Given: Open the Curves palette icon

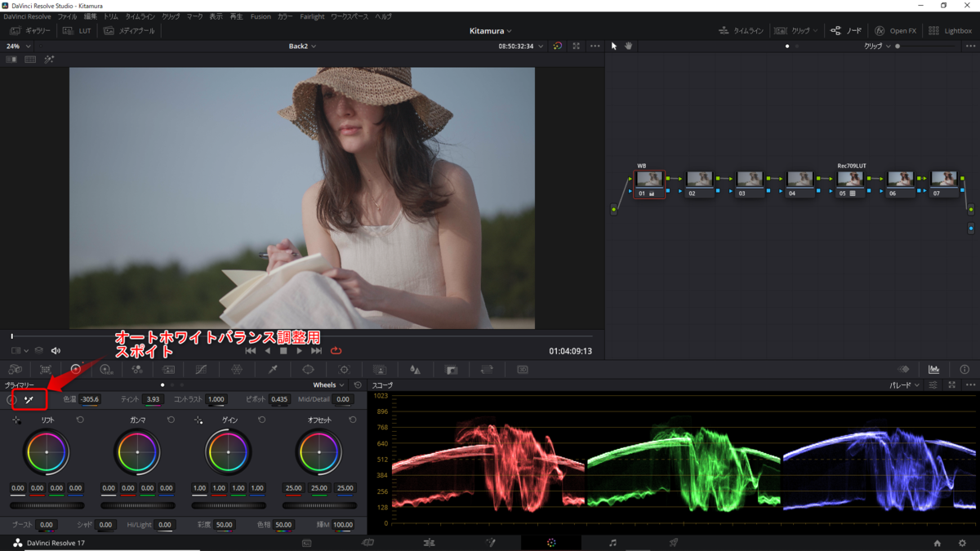Looking at the screenshot, I should [x=201, y=370].
